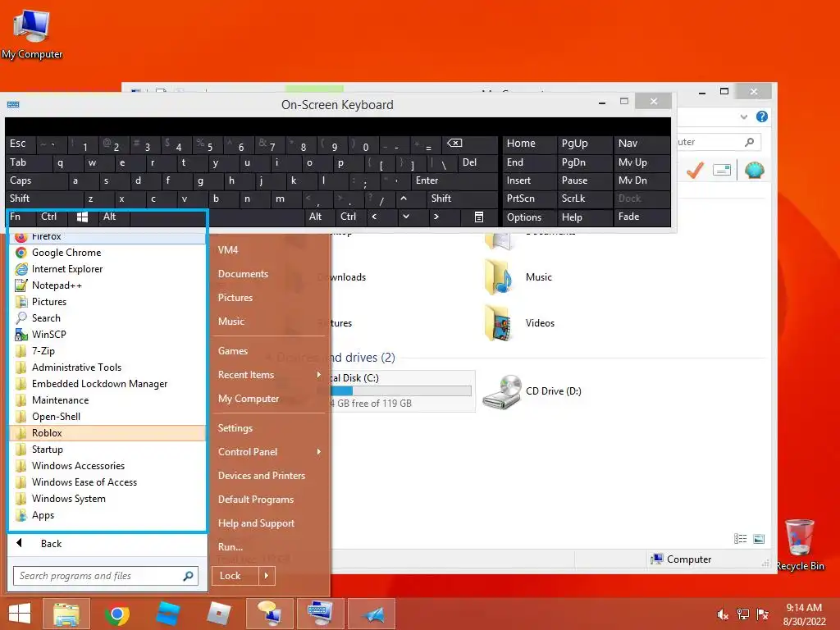Click the backspace key on the On-Screen Keyboard

470,144
